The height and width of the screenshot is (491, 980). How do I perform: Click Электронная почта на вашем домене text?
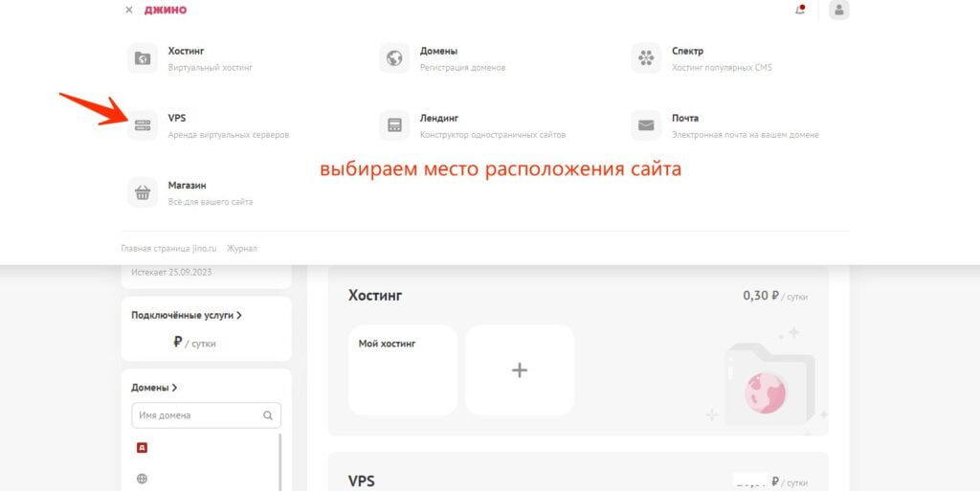click(x=745, y=135)
